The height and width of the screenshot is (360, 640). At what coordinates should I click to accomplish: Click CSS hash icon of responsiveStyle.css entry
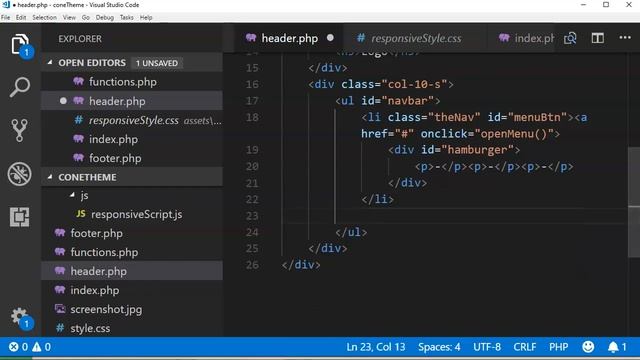tap(78, 120)
